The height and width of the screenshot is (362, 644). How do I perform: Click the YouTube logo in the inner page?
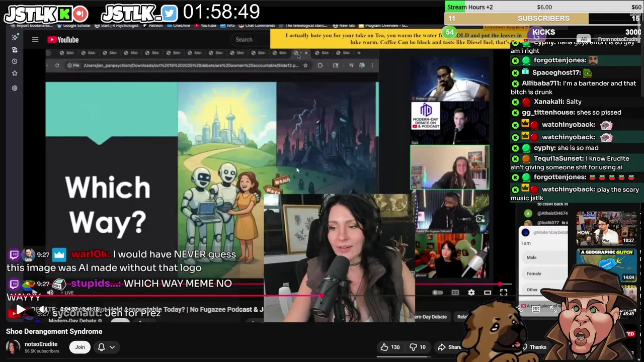(63, 40)
